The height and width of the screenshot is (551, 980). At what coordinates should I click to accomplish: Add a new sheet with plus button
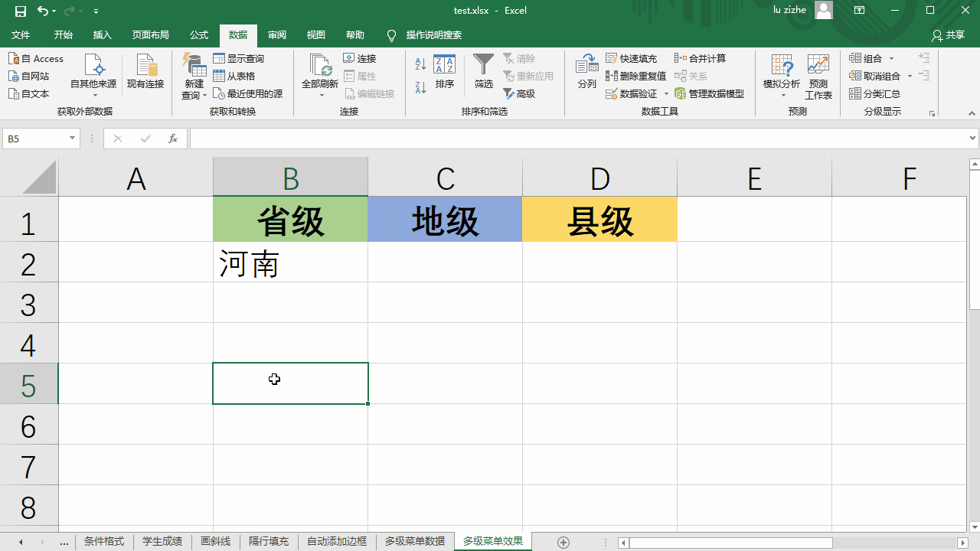563,542
